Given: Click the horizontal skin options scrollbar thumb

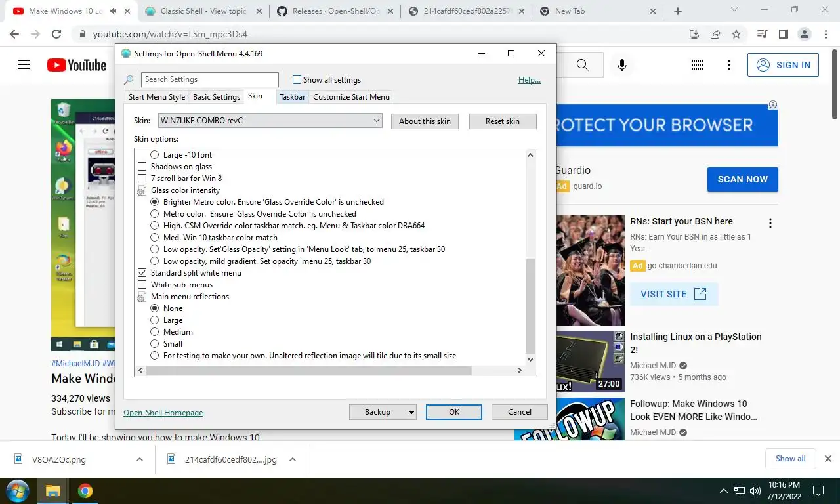Looking at the screenshot, I should [308, 371].
